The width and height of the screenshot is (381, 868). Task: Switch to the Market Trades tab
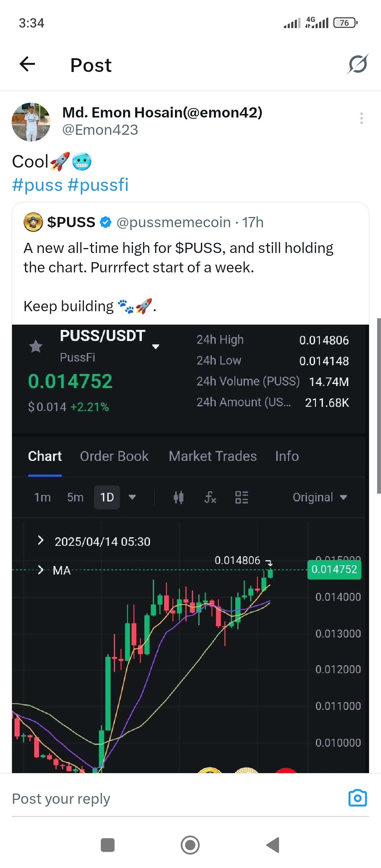pyautogui.click(x=213, y=456)
